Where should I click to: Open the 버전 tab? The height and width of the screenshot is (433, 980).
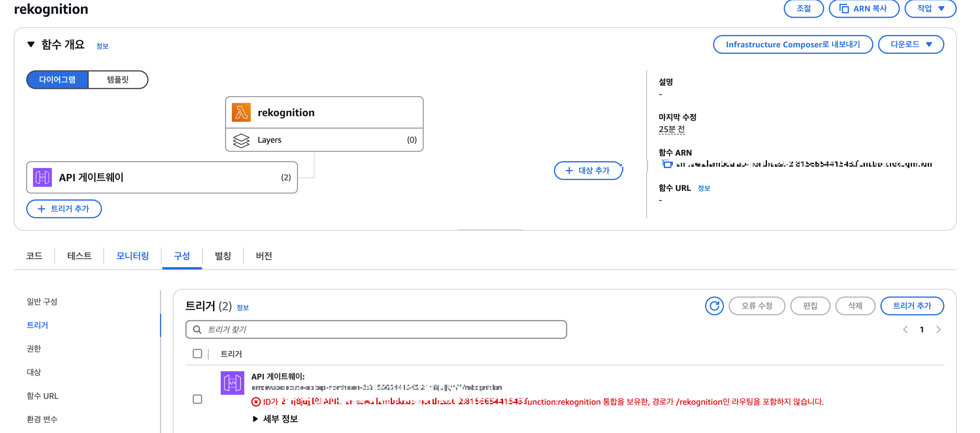coord(264,256)
